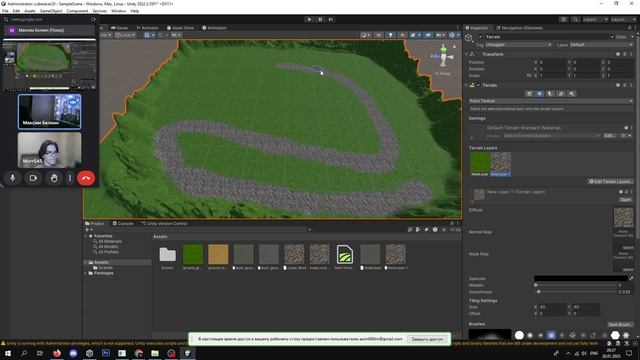Select the Paint Terrain brush tool
This screenshot has height=360, width=640.
tap(540, 93)
